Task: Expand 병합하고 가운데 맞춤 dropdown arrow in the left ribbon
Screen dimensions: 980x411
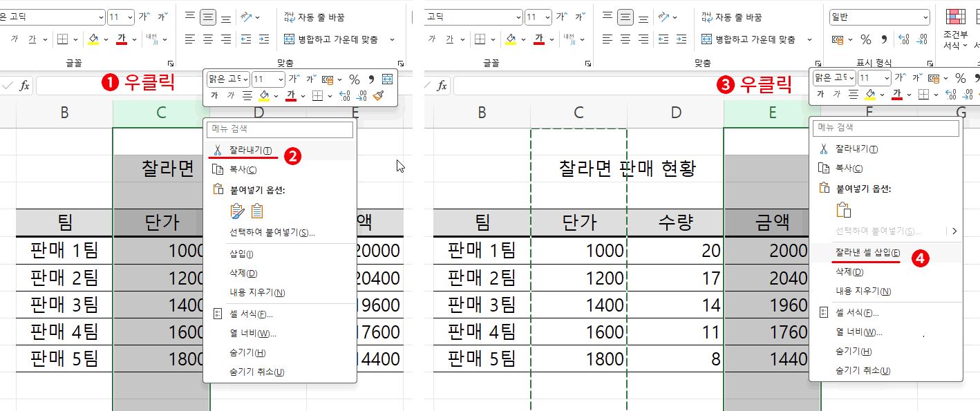Action: [392, 39]
